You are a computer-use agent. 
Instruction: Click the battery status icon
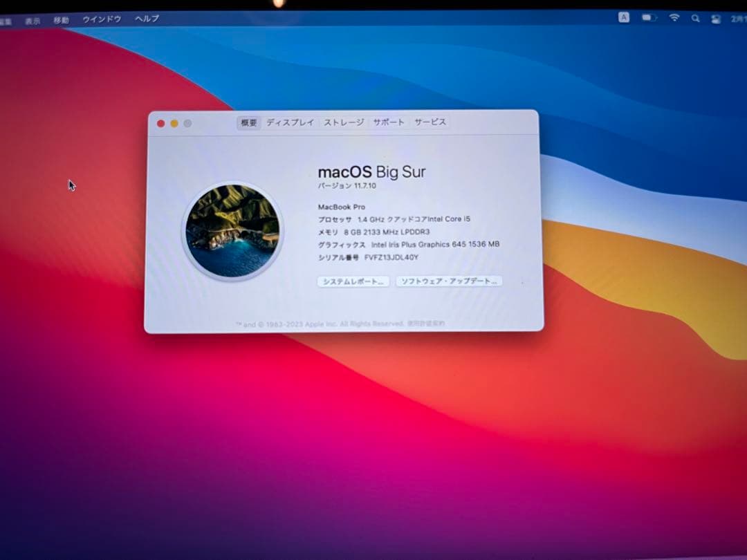pyautogui.click(x=649, y=18)
